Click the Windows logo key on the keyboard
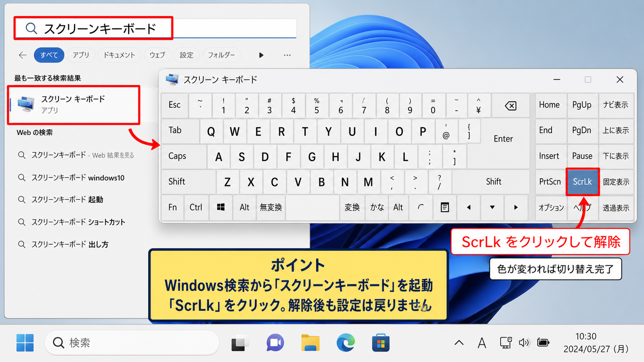This screenshot has height=362, width=644. click(x=221, y=207)
